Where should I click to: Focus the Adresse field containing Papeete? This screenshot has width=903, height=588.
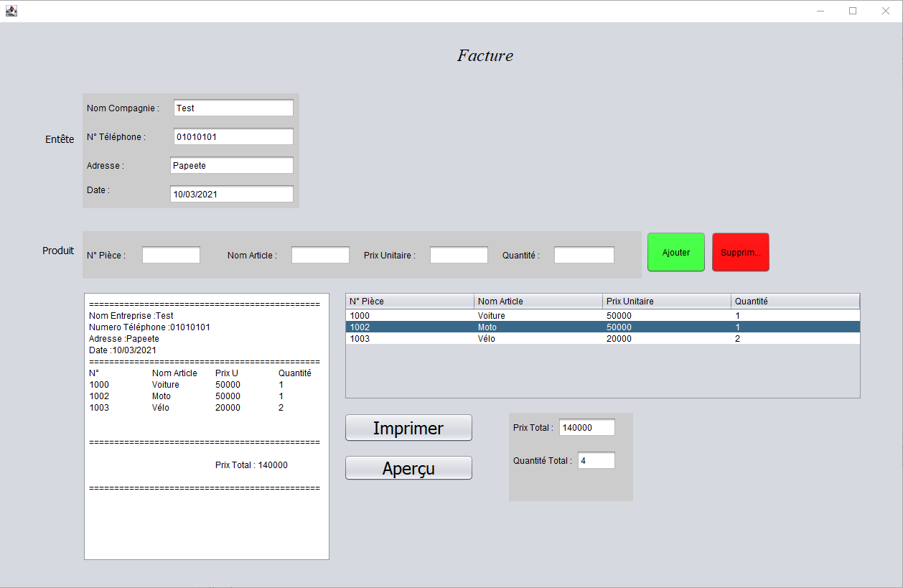(231, 165)
